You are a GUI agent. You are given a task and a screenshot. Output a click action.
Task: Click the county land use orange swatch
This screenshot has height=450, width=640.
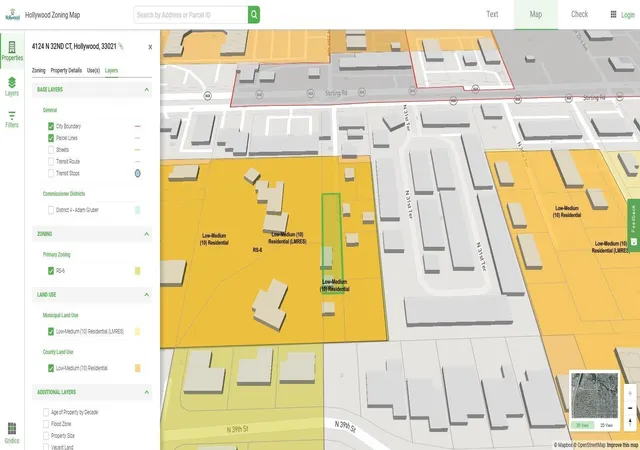(x=138, y=368)
